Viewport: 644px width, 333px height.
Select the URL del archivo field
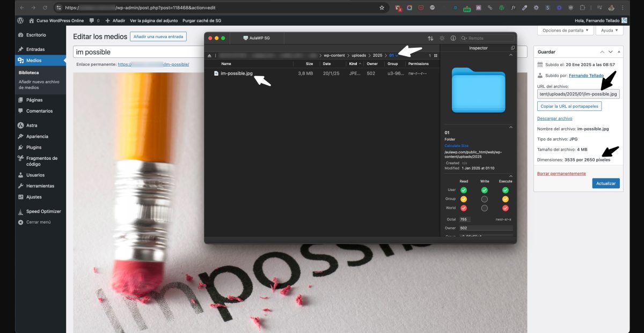[578, 94]
